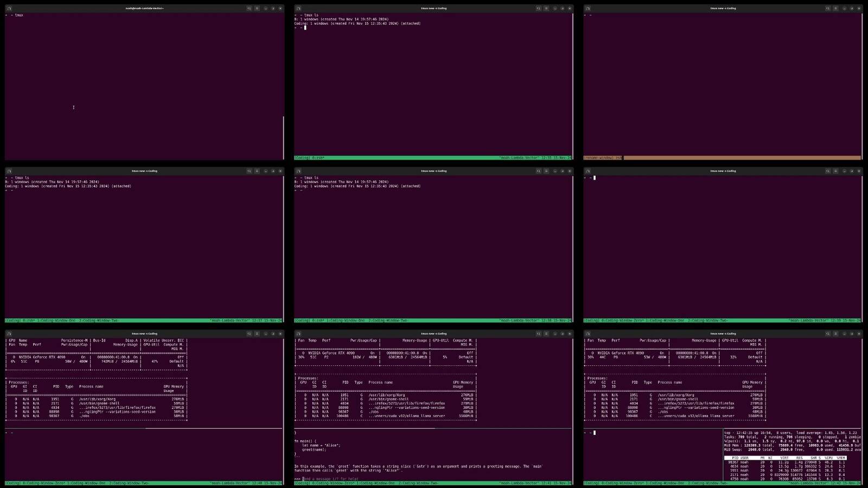Click new tab icon in the 12:38 status terminal

tap(298, 171)
